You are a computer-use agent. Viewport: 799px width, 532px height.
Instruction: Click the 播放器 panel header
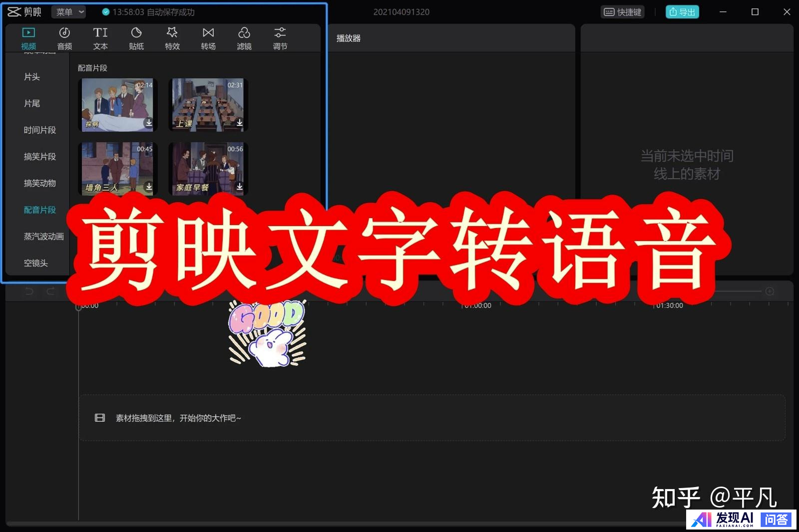pyautogui.click(x=349, y=38)
